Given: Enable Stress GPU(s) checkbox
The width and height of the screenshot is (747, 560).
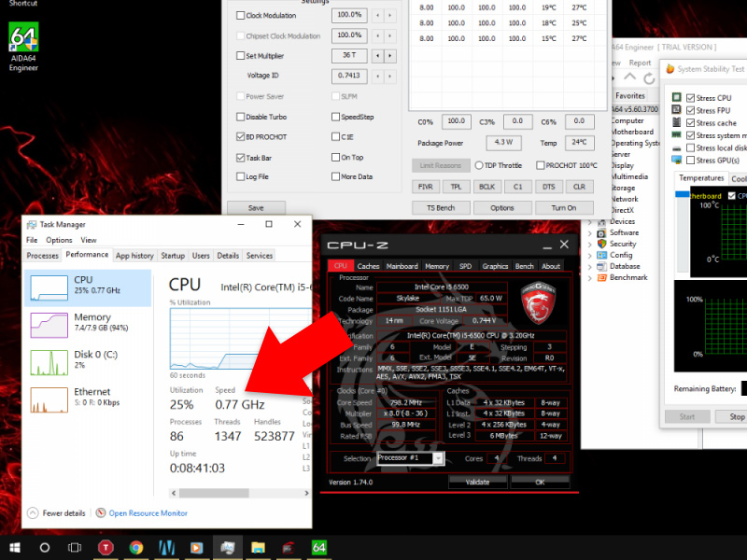Looking at the screenshot, I should [x=690, y=160].
